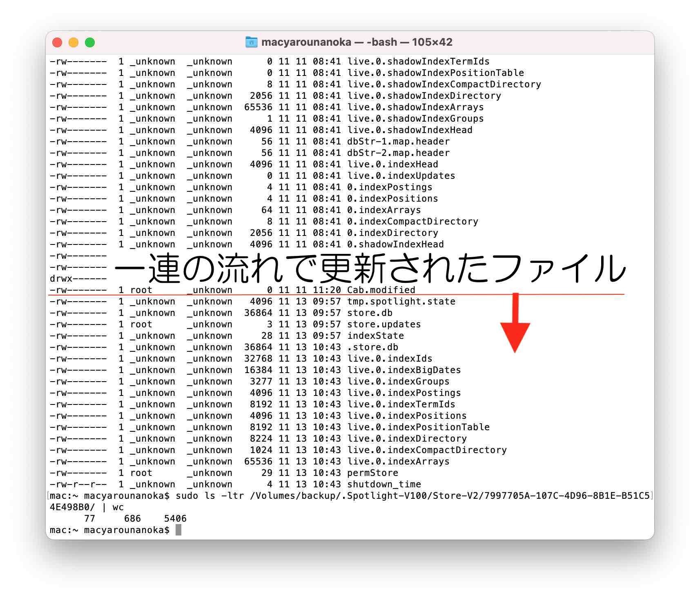Click the live.0.indexBigDates filename
700x600 pixels.
click(404, 370)
